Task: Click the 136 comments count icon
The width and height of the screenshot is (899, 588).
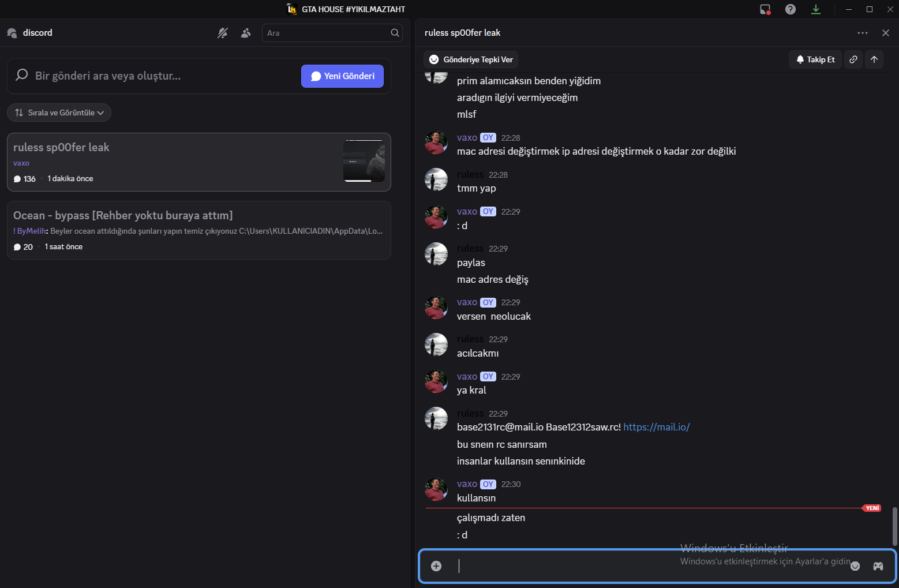Action: coord(17,179)
